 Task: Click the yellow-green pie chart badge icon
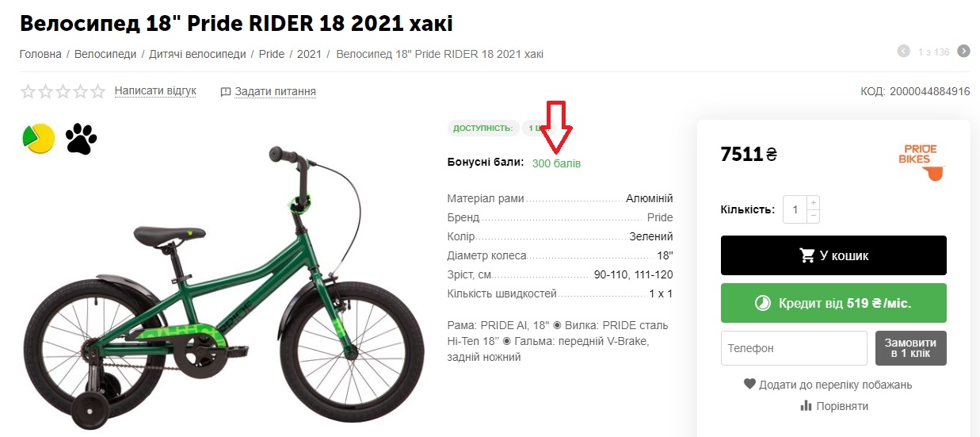38,139
